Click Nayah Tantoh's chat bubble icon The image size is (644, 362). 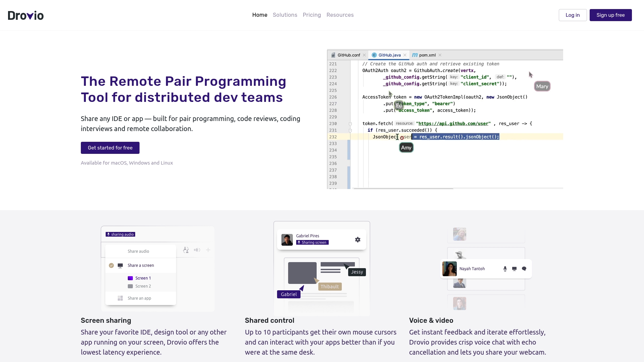[524, 269]
